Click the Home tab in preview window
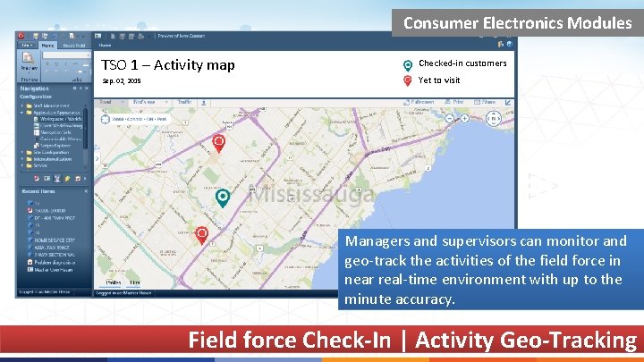Image resolution: width=644 pixels, height=362 pixels. click(x=105, y=46)
